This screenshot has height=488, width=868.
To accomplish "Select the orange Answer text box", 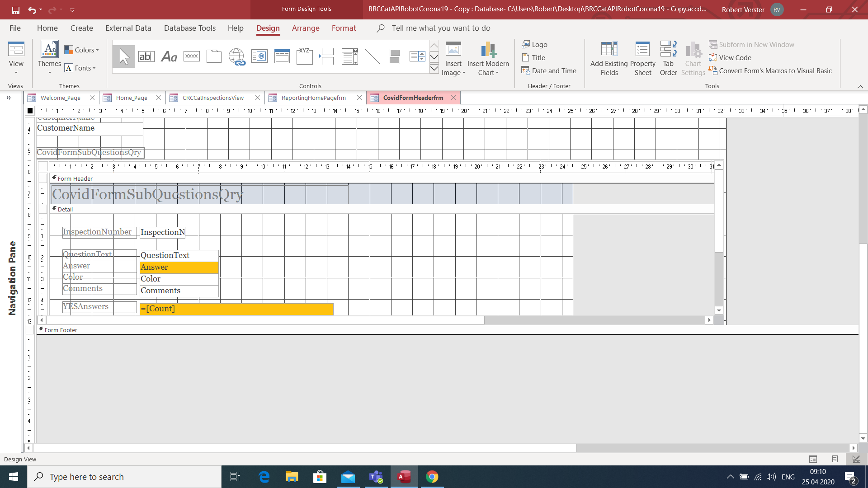I will pyautogui.click(x=179, y=267).
